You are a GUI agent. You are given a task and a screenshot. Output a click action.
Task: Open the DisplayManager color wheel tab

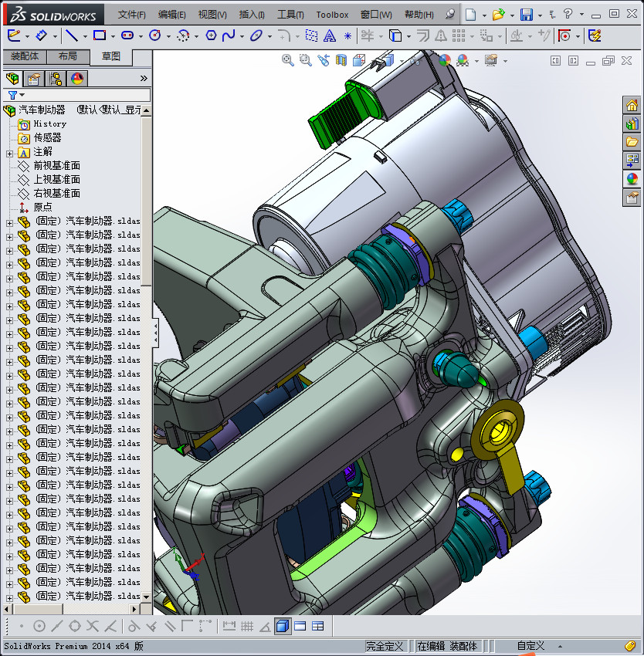coord(76,78)
